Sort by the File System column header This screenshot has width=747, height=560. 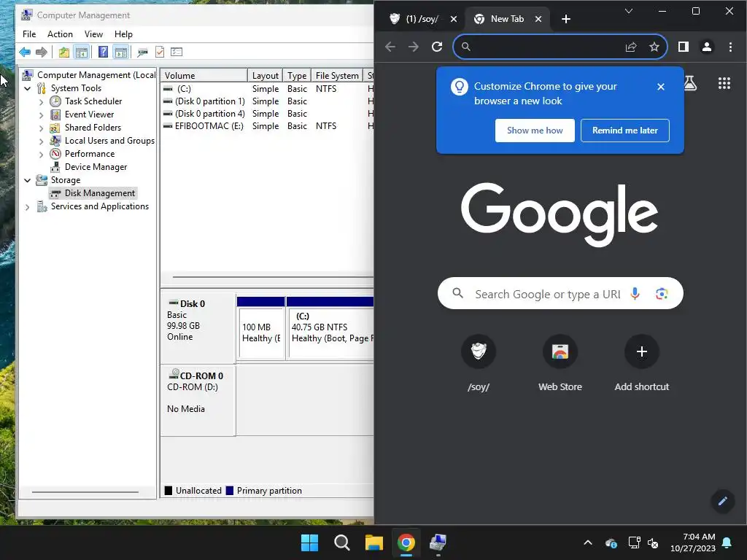tap(337, 75)
